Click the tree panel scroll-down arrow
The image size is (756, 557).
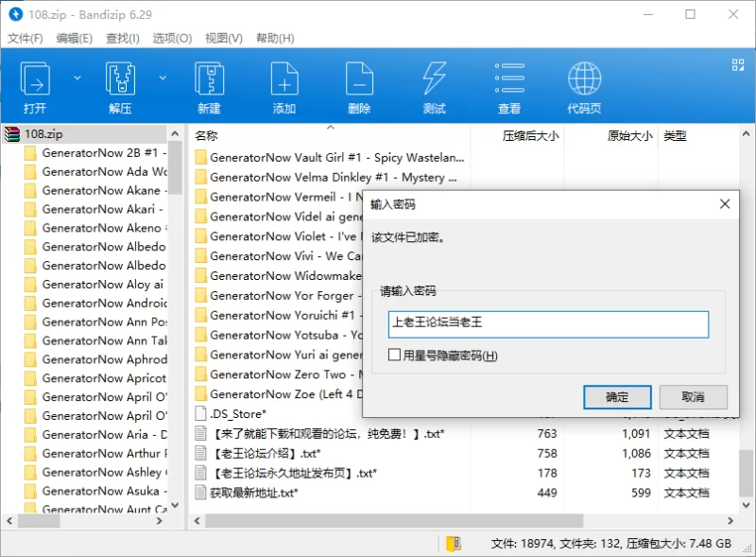pos(175,505)
